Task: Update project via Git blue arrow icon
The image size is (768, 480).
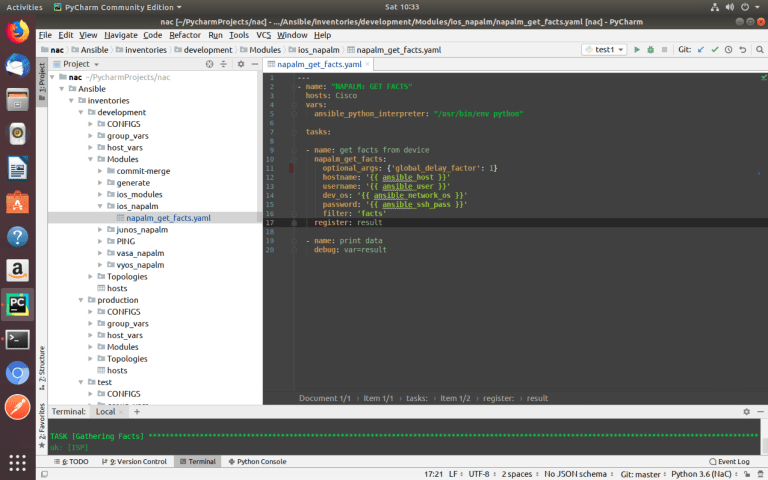Action: 701,49
